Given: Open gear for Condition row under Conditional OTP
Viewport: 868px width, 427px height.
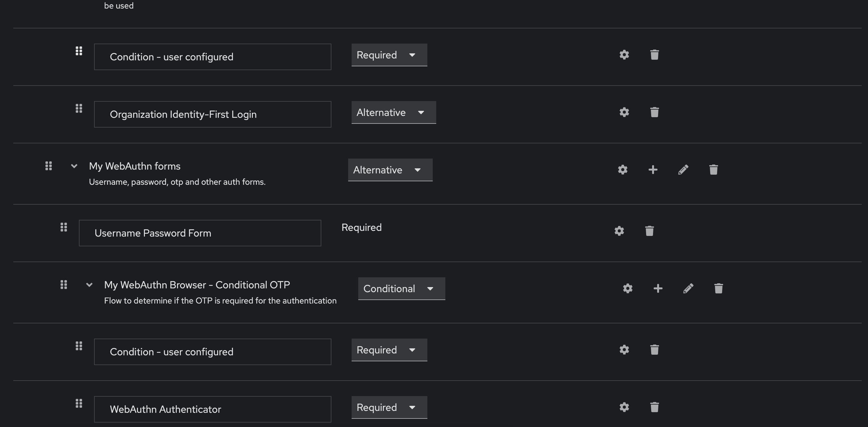Looking at the screenshot, I should click(624, 350).
